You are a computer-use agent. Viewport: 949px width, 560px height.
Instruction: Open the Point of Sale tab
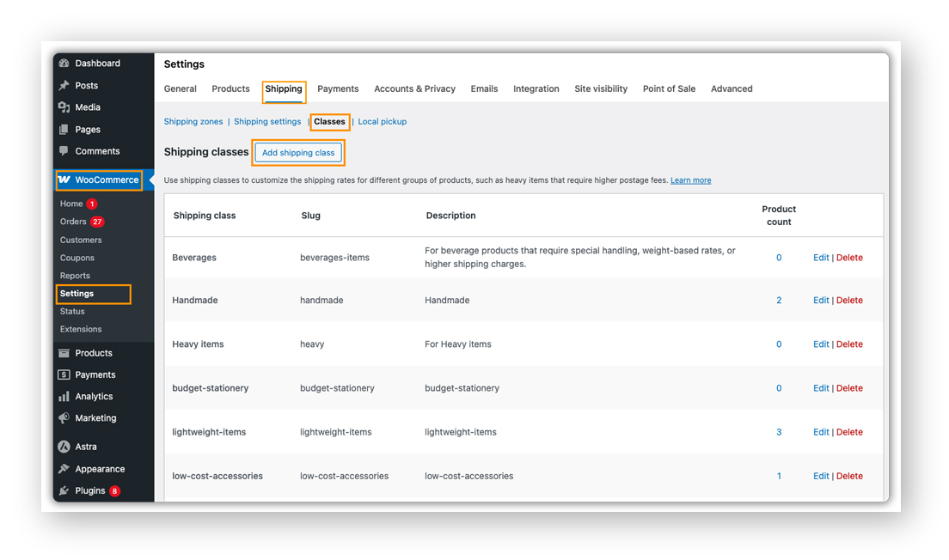click(669, 88)
